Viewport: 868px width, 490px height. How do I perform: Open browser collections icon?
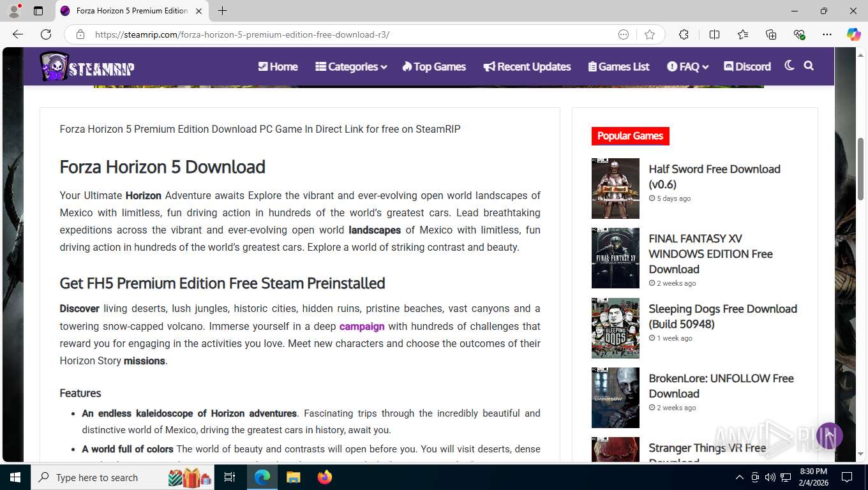[771, 34]
